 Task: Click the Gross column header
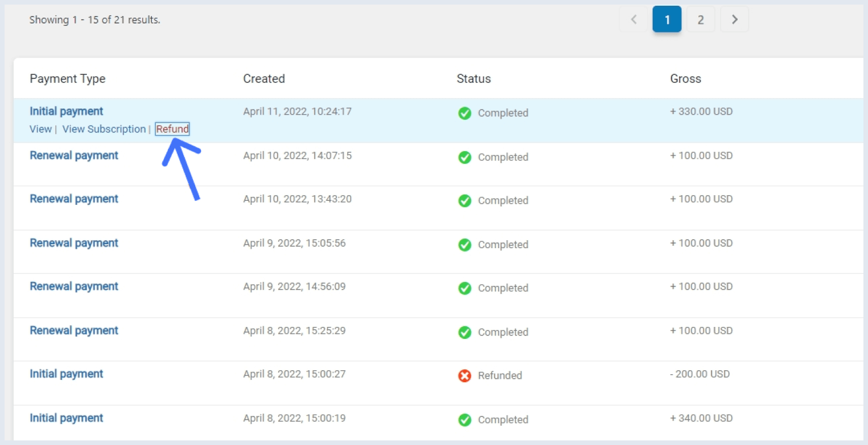685,78
